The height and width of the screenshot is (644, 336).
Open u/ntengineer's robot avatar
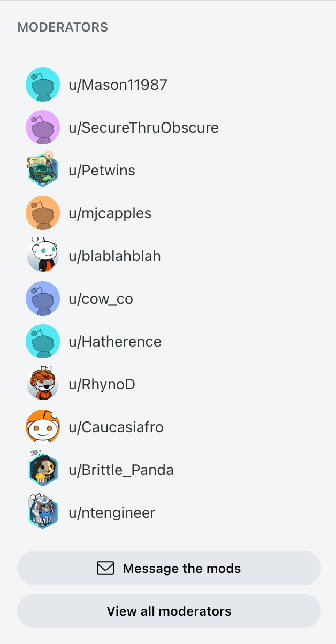[43, 511]
